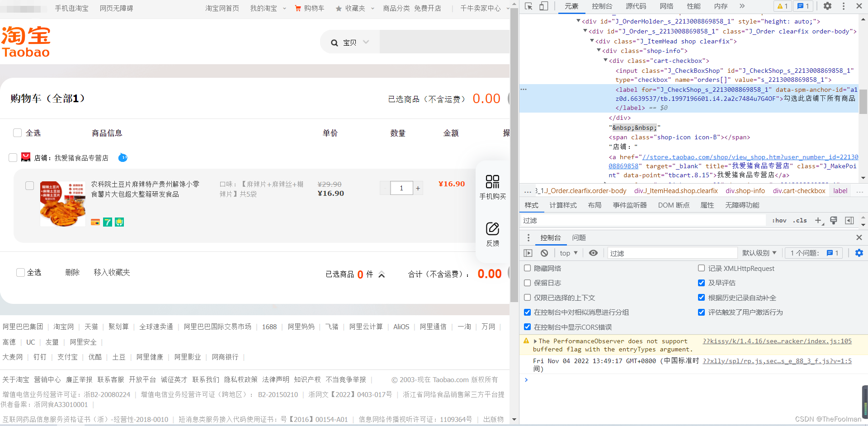This screenshot has width=868, height=426.
Task: Expand selected items list chevron by 已选商品
Action: pyautogui.click(x=382, y=275)
